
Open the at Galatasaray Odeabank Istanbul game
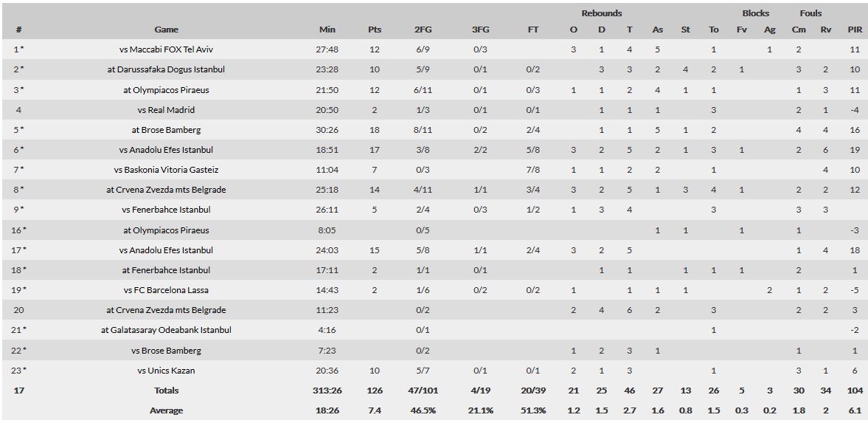coord(166,330)
